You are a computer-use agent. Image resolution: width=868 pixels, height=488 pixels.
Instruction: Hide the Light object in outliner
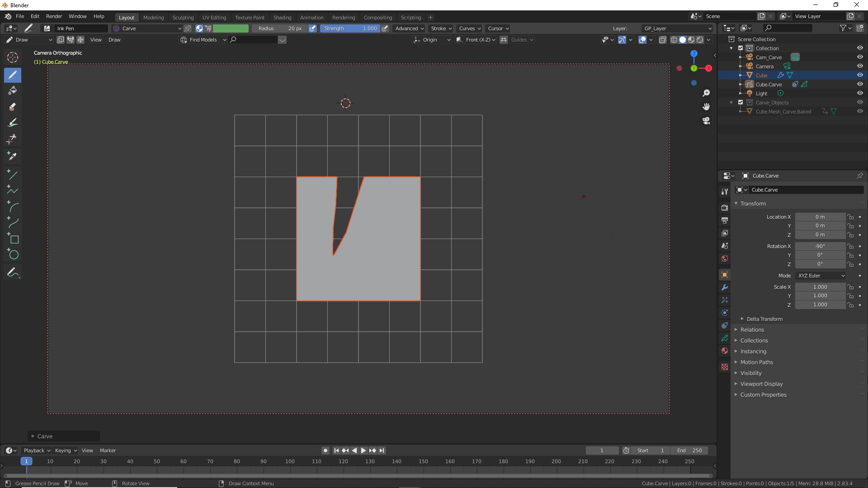coord(860,94)
